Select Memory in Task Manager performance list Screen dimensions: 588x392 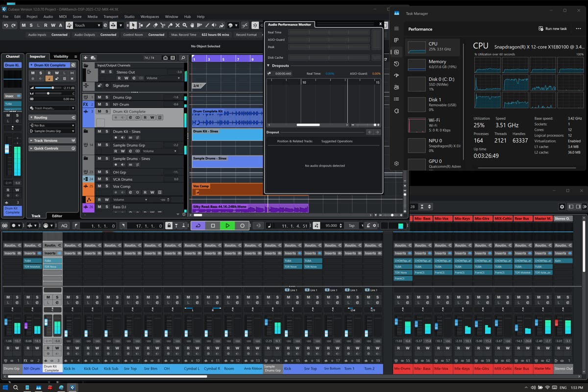pos(437,64)
